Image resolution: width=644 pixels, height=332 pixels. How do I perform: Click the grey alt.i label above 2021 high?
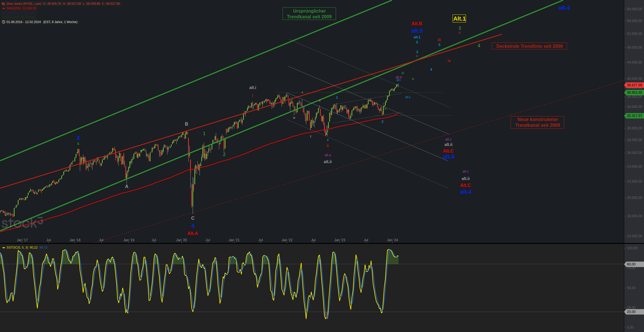pos(252,88)
